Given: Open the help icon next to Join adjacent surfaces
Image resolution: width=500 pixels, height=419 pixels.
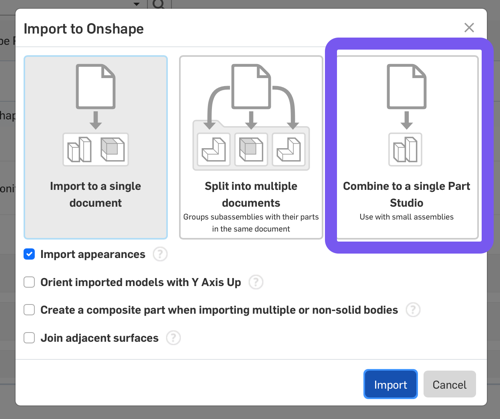Looking at the screenshot, I should (173, 338).
